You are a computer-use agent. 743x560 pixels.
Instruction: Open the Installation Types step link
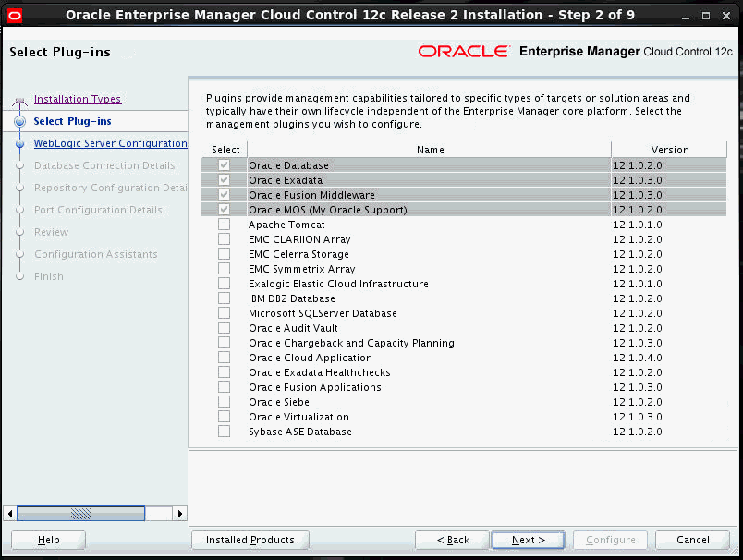[x=78, y=99]
